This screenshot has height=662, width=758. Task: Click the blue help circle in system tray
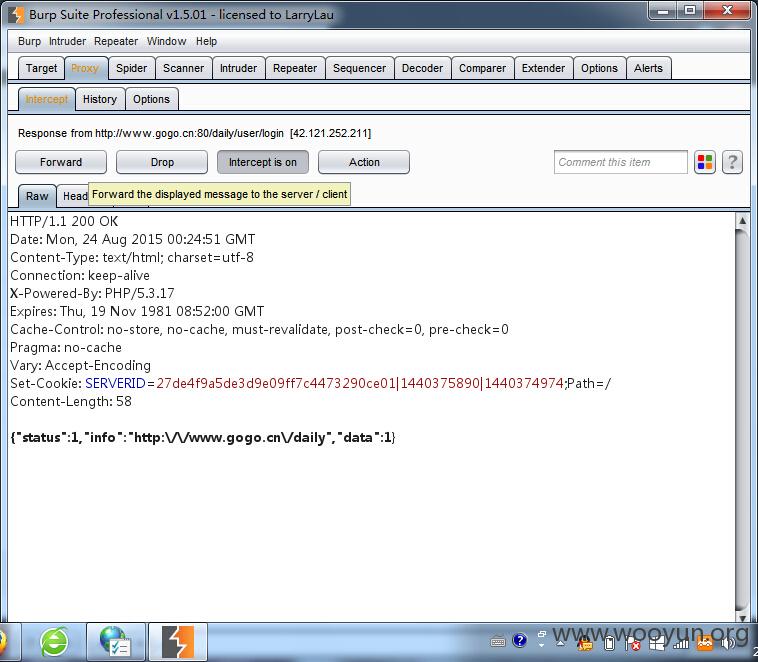point(520,640)
